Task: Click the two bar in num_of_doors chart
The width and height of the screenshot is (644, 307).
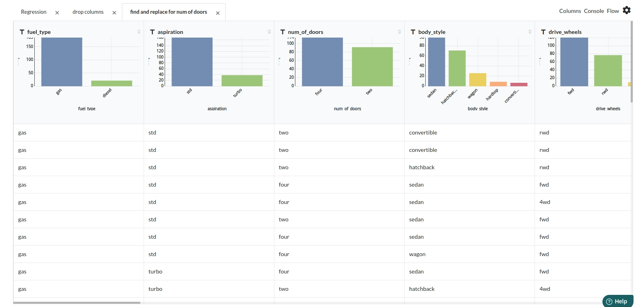Action: coord(372,67)
